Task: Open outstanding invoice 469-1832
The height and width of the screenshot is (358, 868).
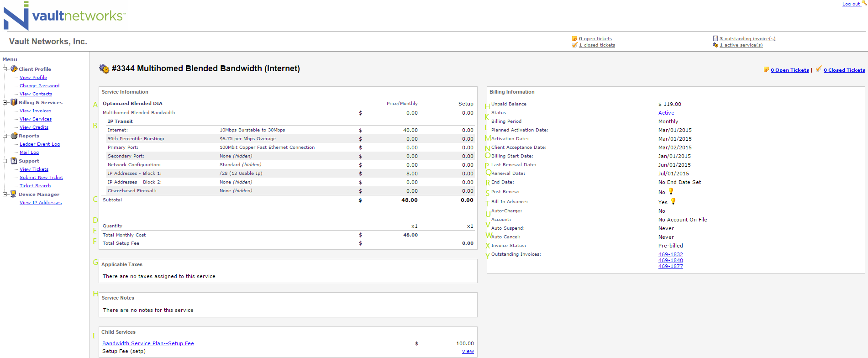Action: pos(670,254)
